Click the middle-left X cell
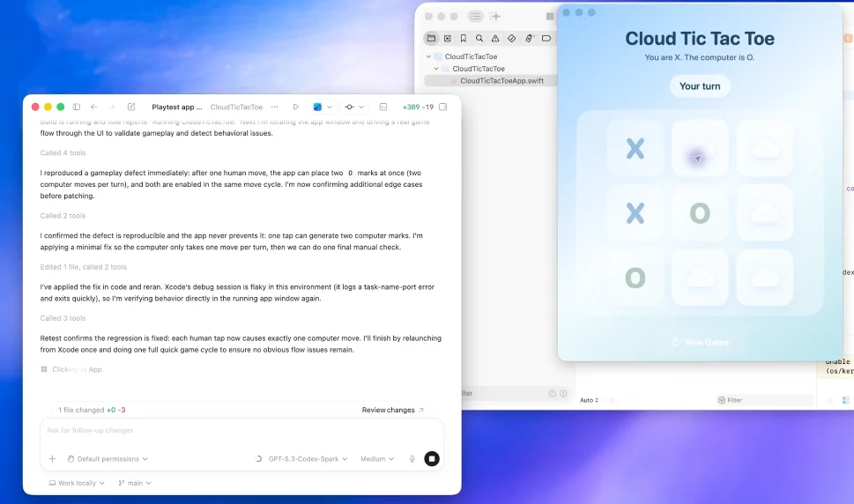Viewport: 854px width, 504px height. [635, 213]
